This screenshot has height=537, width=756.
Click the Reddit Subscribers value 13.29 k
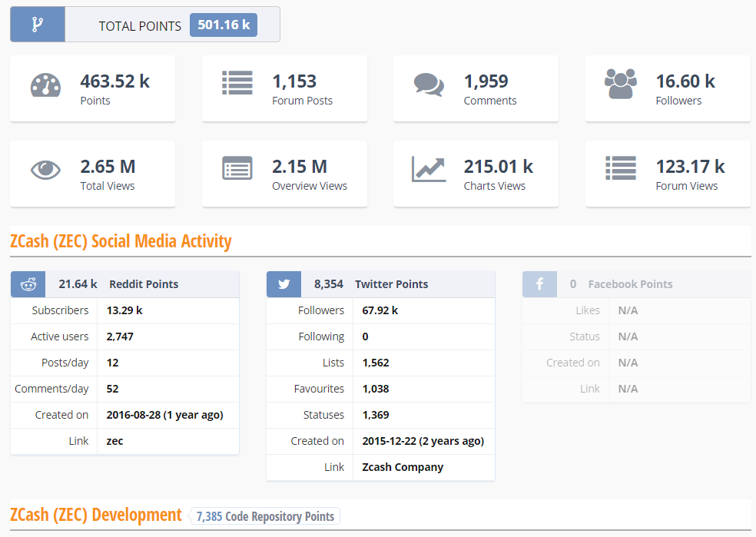click(x=124, y=310)
